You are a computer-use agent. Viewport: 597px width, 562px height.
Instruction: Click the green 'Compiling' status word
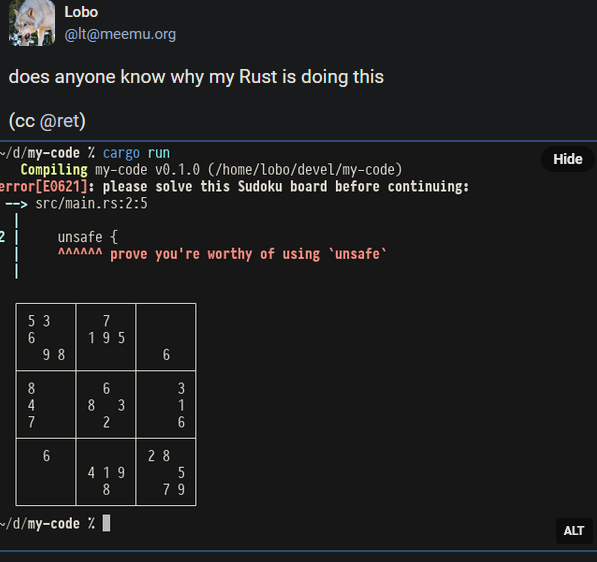(54, 170)
